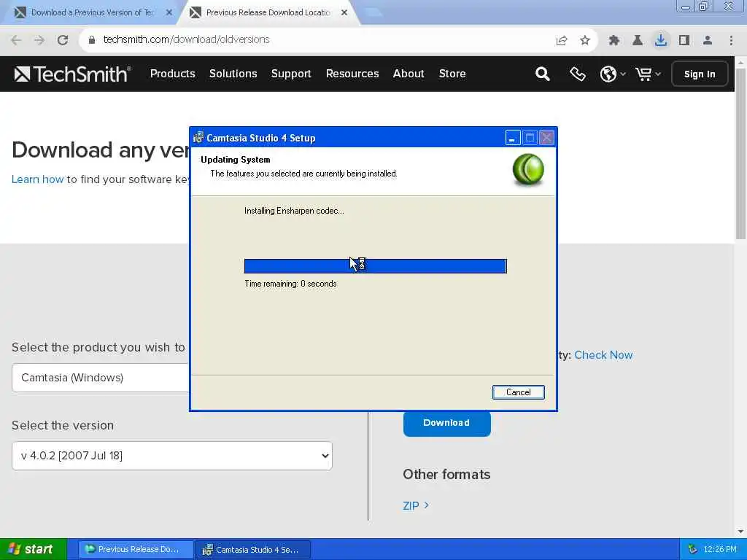Click Camtasia Setup title bar icon
This screenshot has width=747, height=560.
click(x=198, y=138)
